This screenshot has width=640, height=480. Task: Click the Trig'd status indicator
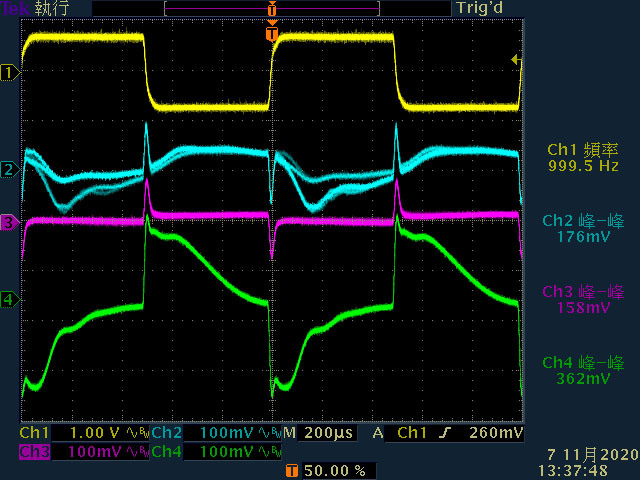[x=480, y=8]
